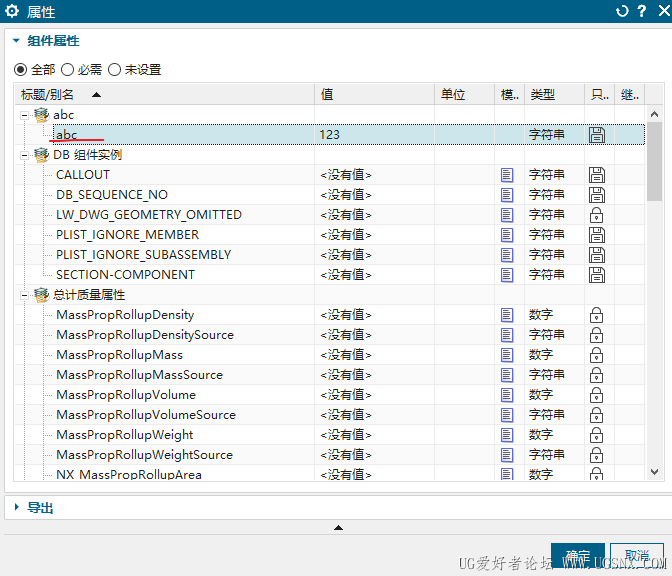Viewport: 672px width, 576px height.
Task: Click the 继.. column header
Action: 630,94
